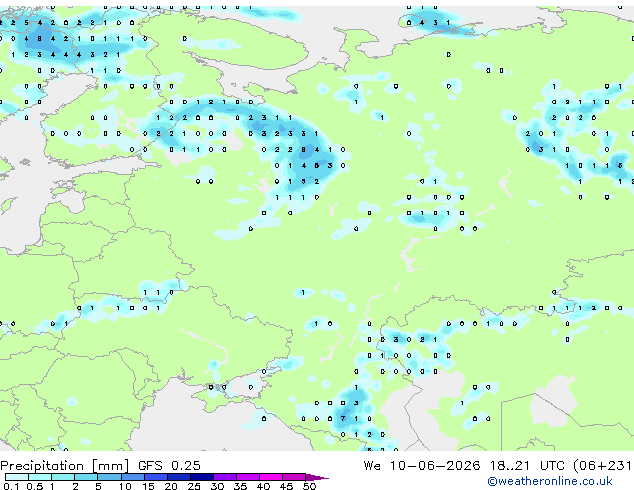Pick the legend swatch between 2 and 5
This screenshot has height=490, width=634.
tap(86, 477)
